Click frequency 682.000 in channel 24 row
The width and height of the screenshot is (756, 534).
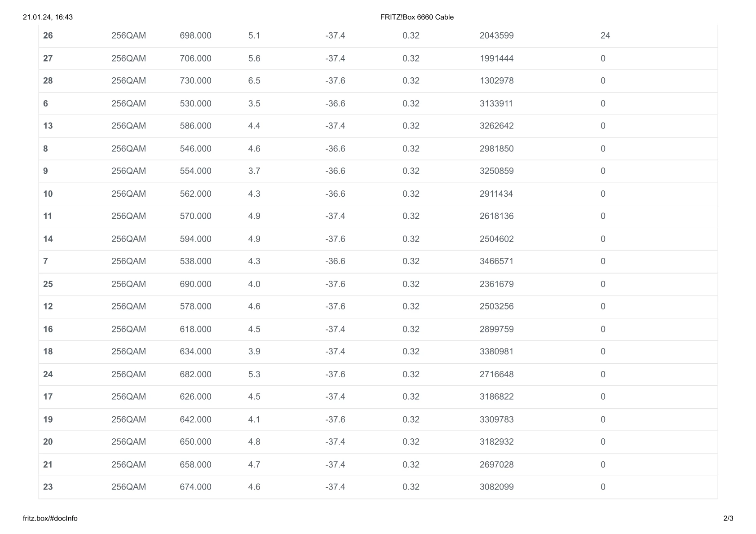pyautogui.click(x=195, y=375)
